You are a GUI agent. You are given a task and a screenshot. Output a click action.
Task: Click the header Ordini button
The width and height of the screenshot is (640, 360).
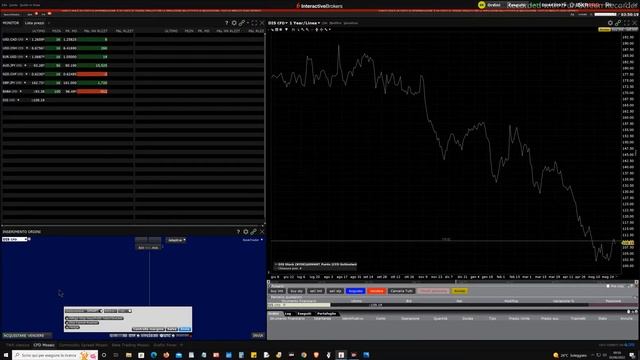click(x=494, y=5)
